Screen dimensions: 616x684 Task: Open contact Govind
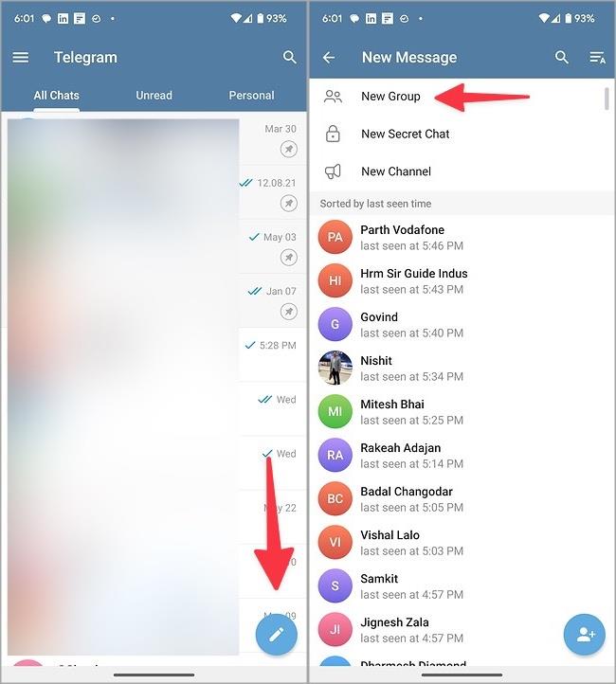[x=462, y=324]
